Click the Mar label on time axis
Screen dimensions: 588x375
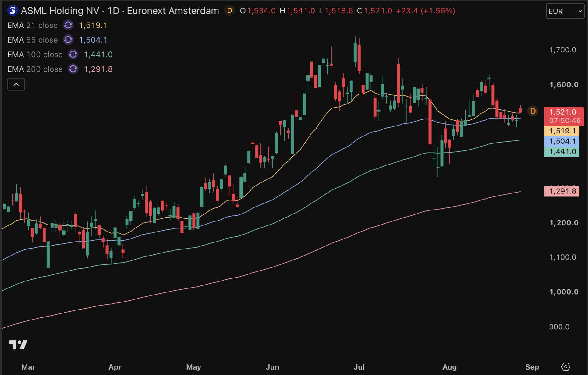[28, 367]
